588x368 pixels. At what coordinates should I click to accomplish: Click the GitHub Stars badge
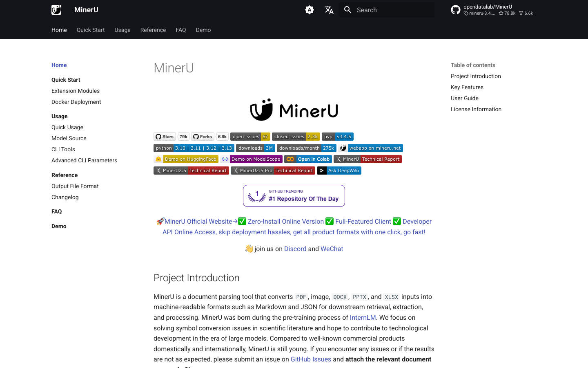165,137
